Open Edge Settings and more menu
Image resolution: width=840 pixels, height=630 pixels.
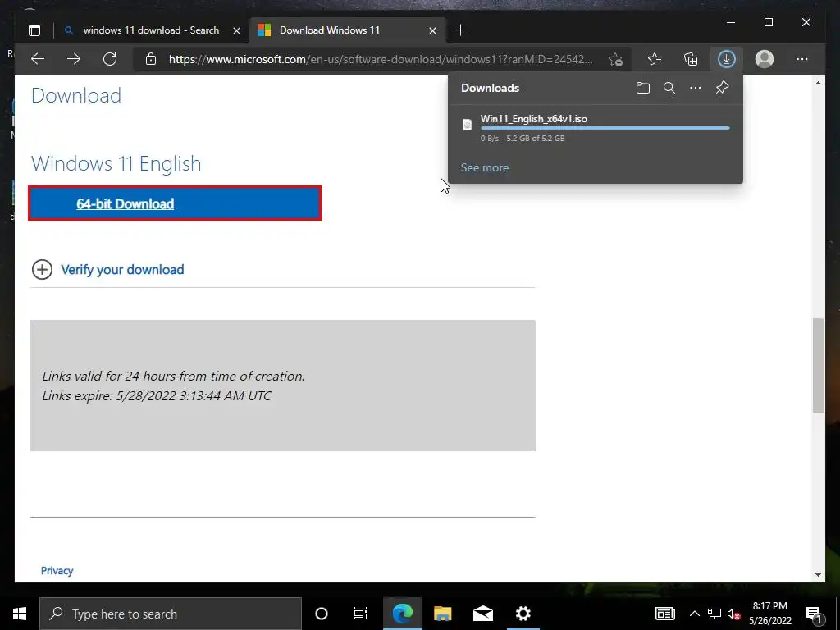802,59
